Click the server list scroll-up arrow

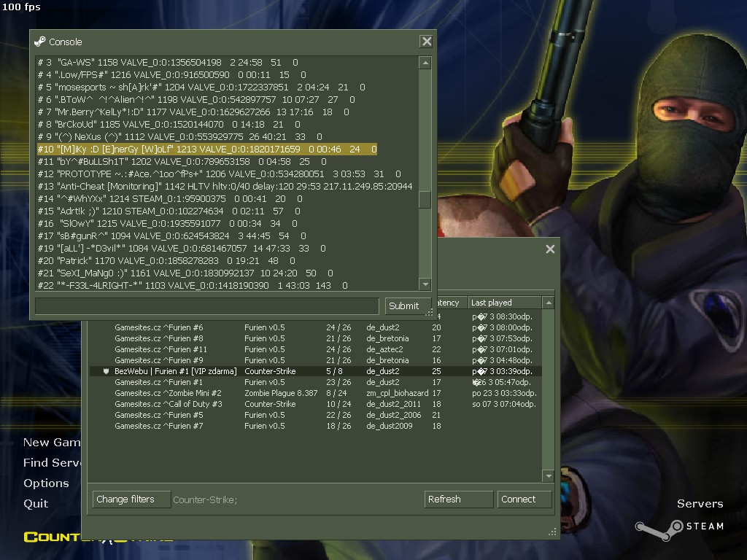[x=549, y=303]
